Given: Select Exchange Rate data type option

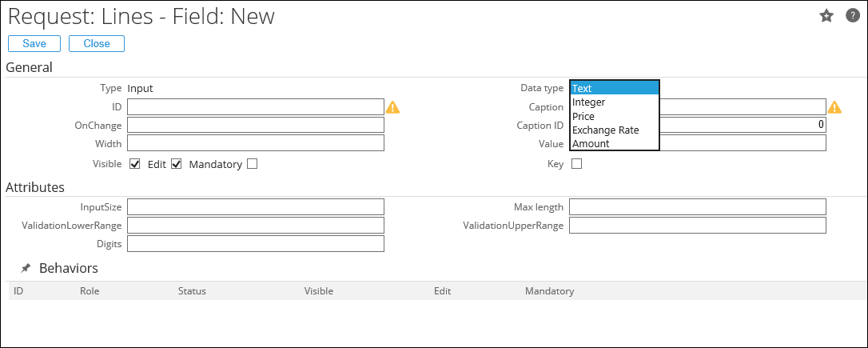Looking at the screenshot, I should [x=614, y=130].
